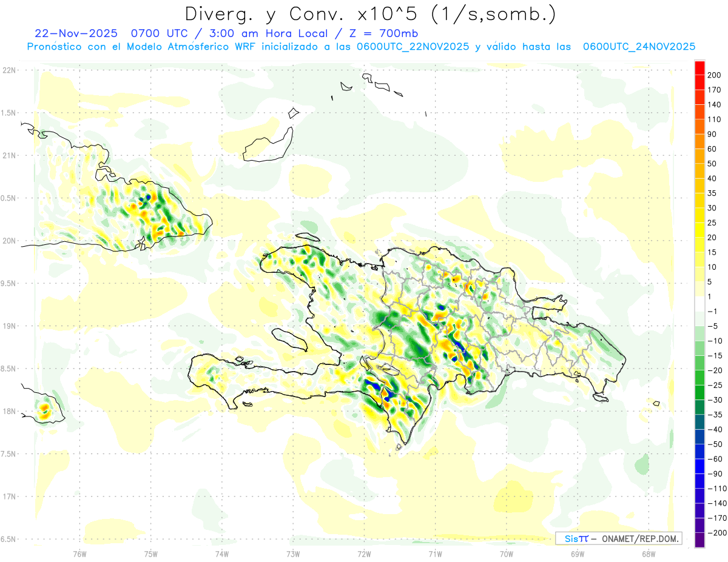
Task: Click the 72W longitude label
Action: pos(364,554)
